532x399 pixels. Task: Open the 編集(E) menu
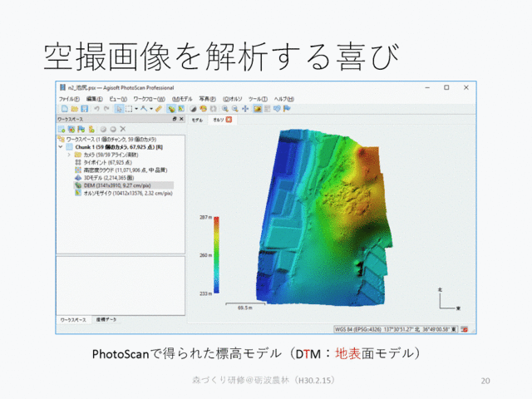click(94, 99)
